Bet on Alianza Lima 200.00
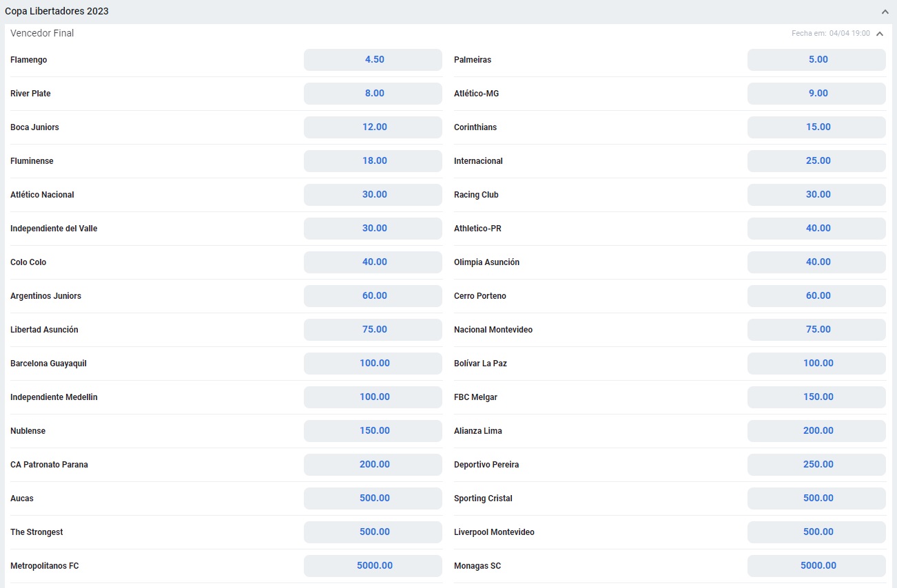897x588 pixels. coord(816,431)
